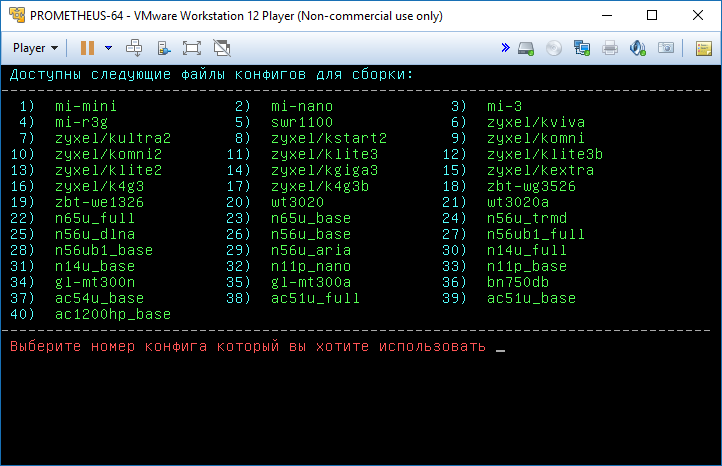Click the 'zbt-wg3526' config entry

click(x=531, y=186)
